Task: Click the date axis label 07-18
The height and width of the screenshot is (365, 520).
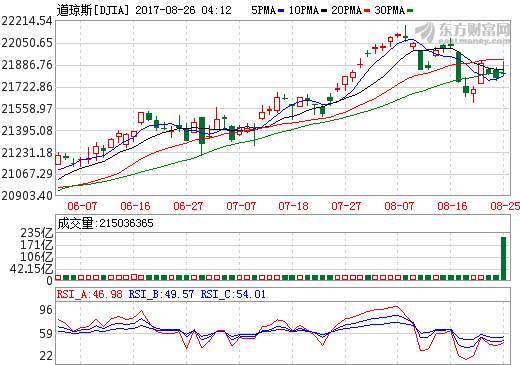Action: coord(293,206)
